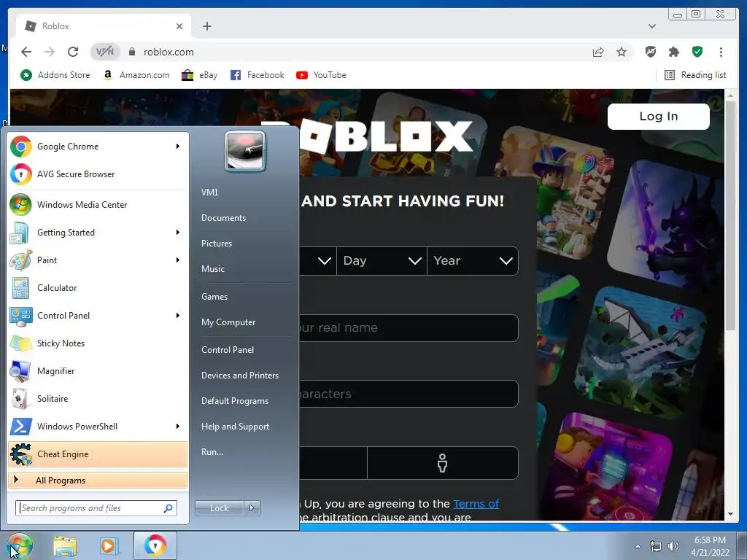
Task: Click the password input field
Action: 409,394
